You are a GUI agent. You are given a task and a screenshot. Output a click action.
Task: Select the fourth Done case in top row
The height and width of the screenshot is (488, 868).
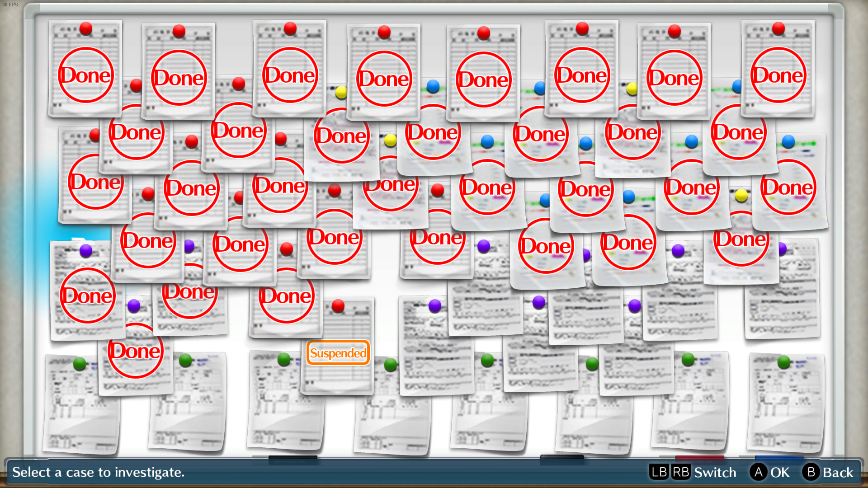click(x=384, y=72)
